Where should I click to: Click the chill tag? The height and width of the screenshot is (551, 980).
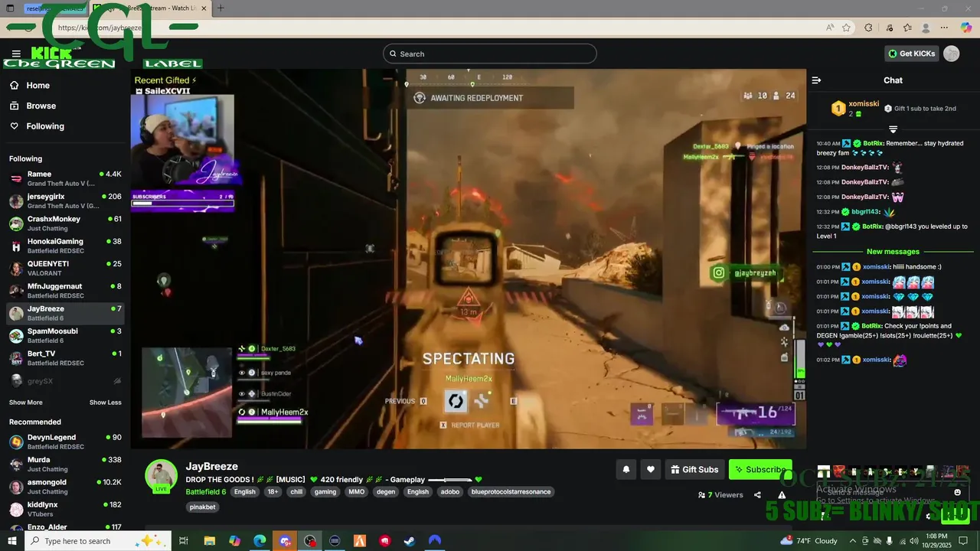click(296, 492)
